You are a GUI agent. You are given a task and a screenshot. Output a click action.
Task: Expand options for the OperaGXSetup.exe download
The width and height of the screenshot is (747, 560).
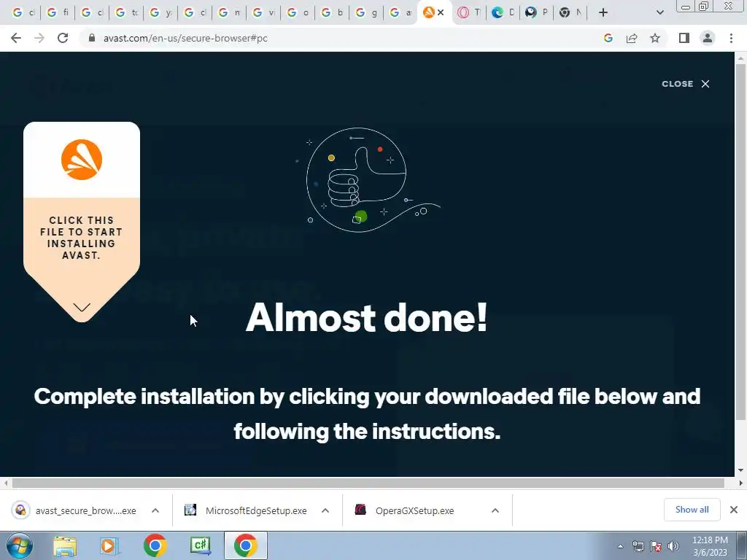[495, 510]
